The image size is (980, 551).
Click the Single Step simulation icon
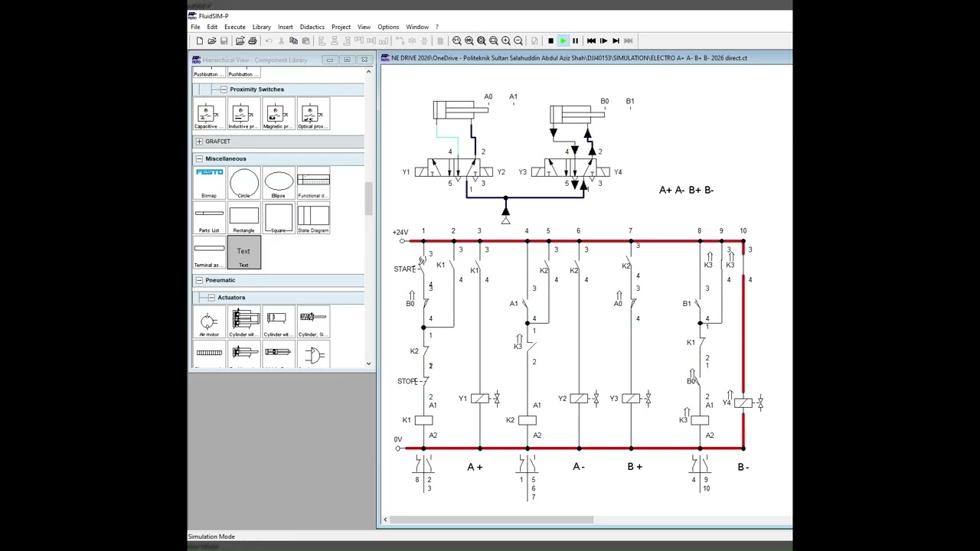(x=603, y=41)
